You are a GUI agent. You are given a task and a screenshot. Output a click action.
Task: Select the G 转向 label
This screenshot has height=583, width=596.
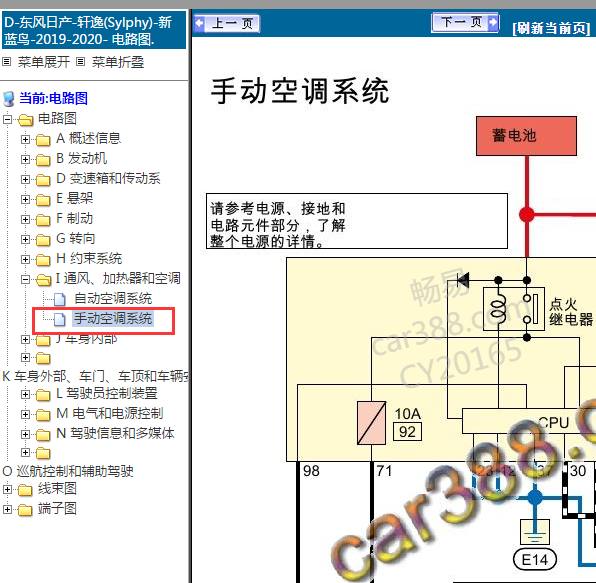(76, 238)
